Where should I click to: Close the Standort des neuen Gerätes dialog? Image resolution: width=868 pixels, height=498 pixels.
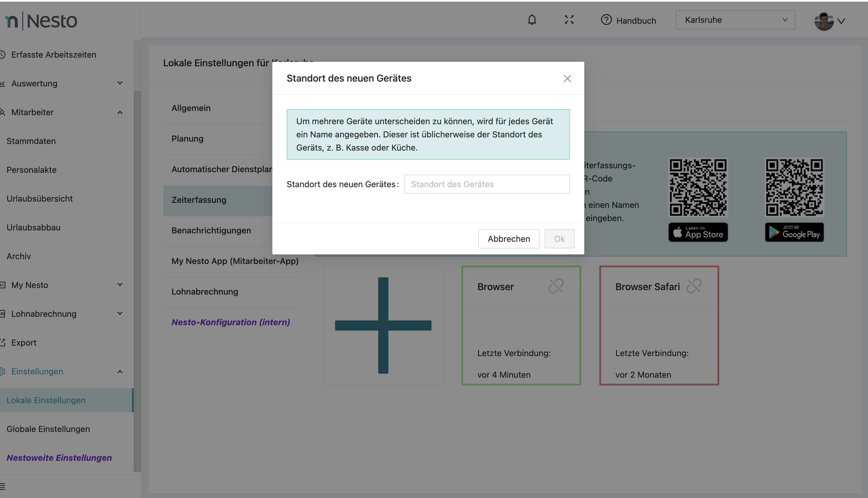click(567, 79)
